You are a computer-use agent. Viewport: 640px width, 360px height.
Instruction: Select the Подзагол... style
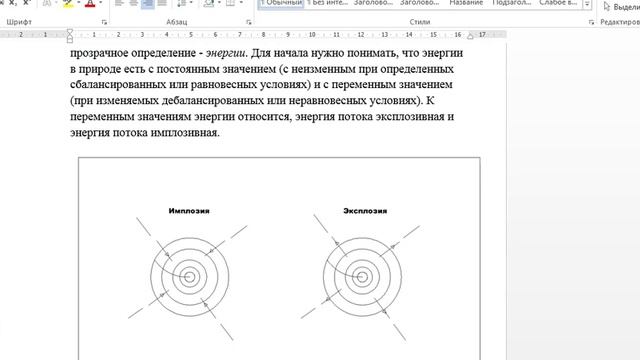pos(512,3)
